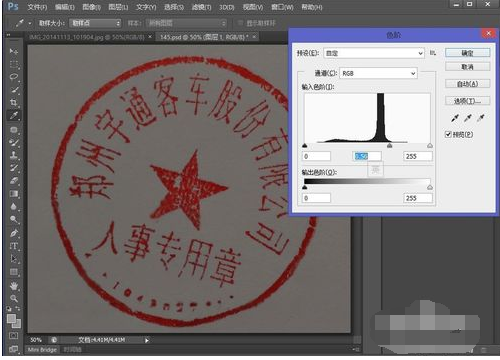The width and height of the screenshot is (500, 360).
Task: Click the input white point slider
Action: pyautogui.click(x=430, y=146)
